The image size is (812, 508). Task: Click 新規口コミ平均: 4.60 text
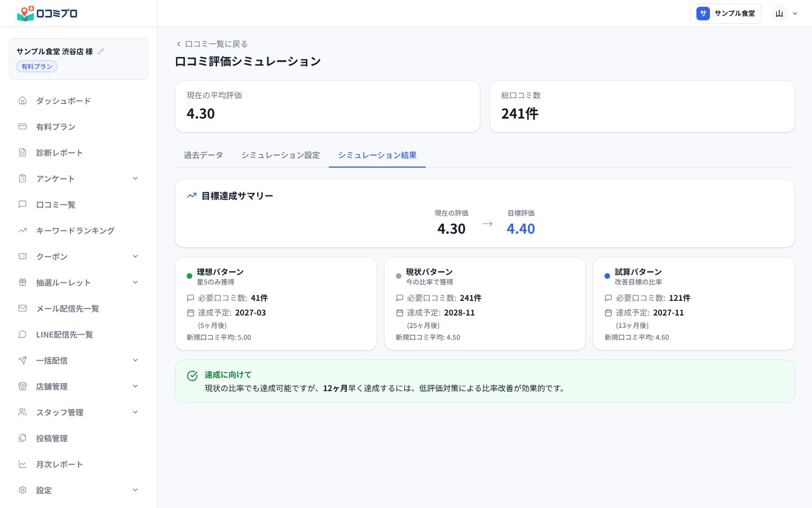(637, 338)
